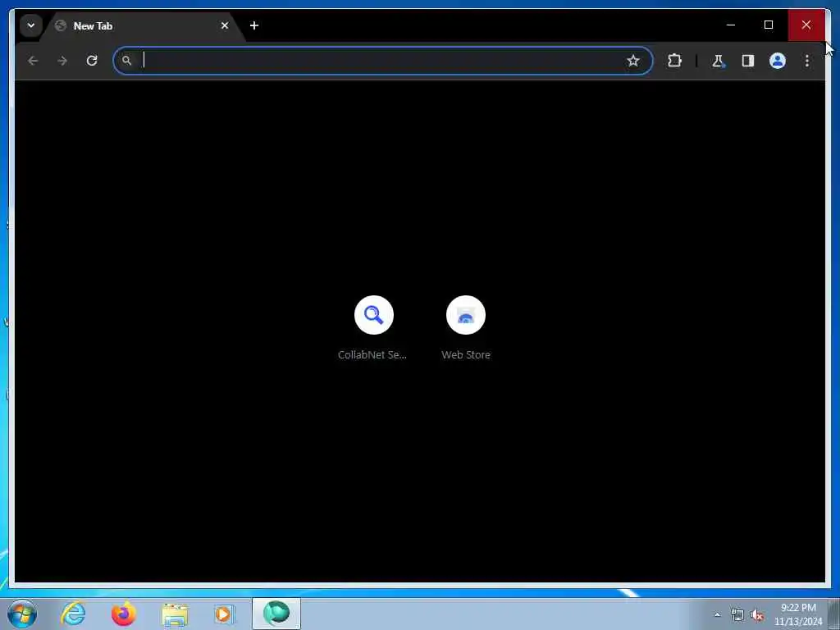Maximize the browser window
This screenshot has height=630, width=840.
click(x=768, y=25)
